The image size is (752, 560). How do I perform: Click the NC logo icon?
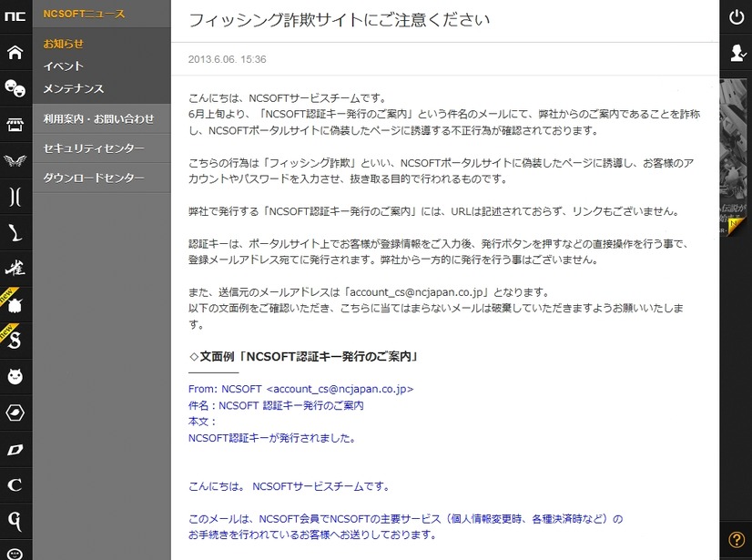coord(15,16)
